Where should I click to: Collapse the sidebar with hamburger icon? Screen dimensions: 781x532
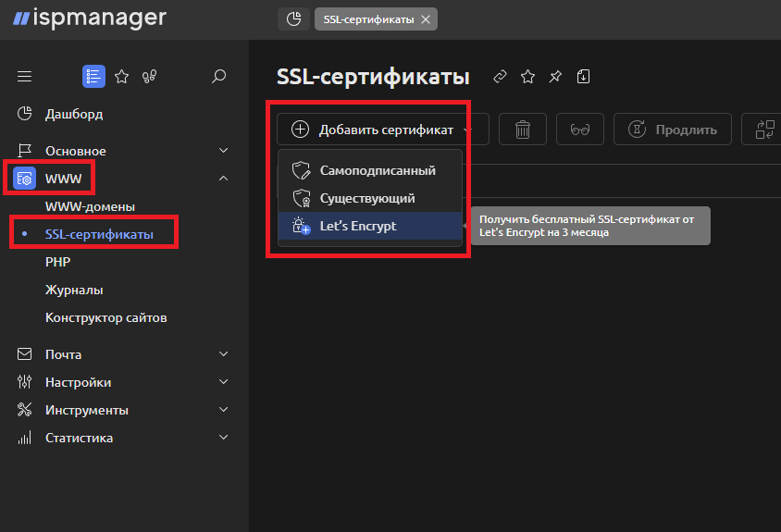coord(24,76)
